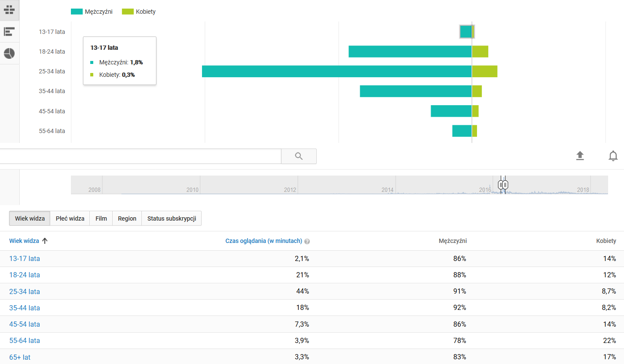Click 2010 on the timeline

193,190
